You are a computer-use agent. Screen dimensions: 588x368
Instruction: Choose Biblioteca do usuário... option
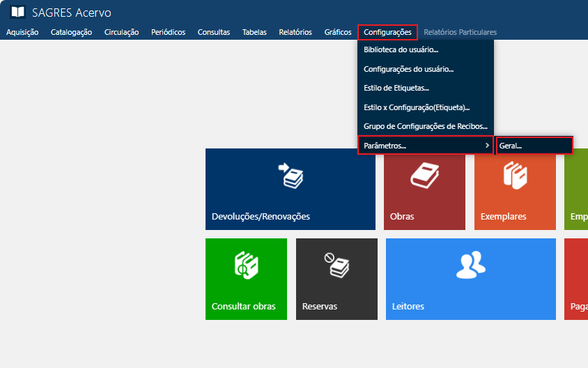(401, 50)
